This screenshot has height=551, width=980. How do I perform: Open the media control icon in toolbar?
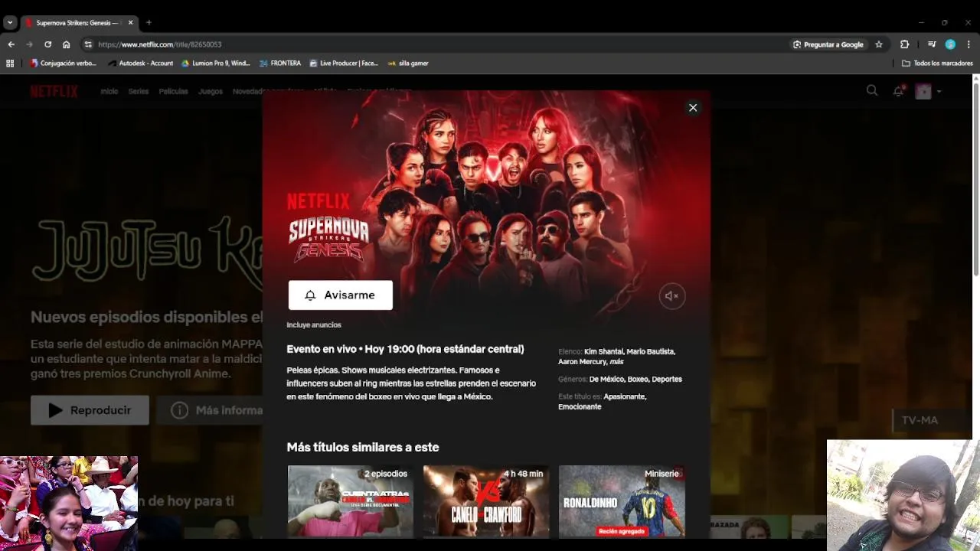coord(932,44)
